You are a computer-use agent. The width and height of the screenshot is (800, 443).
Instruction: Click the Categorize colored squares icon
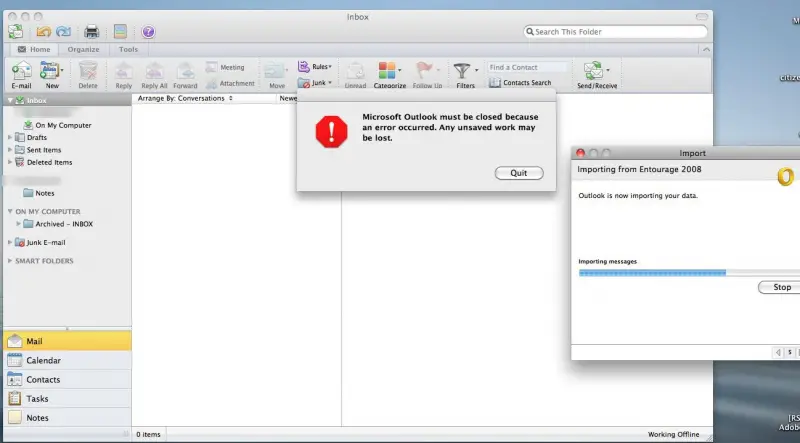(x=387, y=70)
